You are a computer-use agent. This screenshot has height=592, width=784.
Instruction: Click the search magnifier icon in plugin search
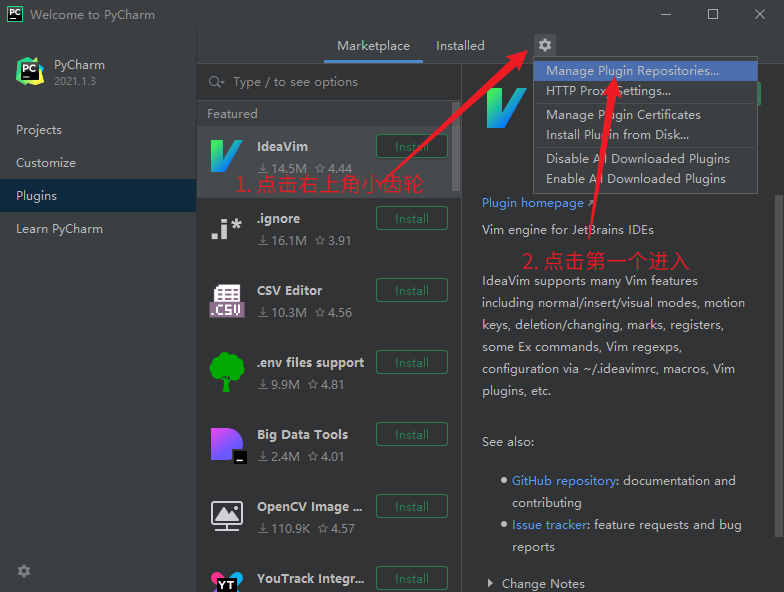216,82
